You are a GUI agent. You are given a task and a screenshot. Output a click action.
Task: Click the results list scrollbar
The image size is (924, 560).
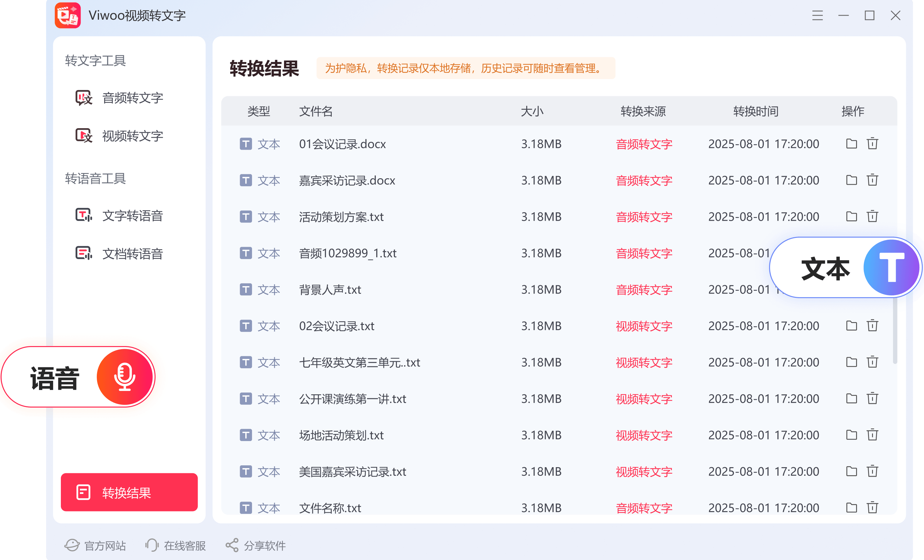895,330
